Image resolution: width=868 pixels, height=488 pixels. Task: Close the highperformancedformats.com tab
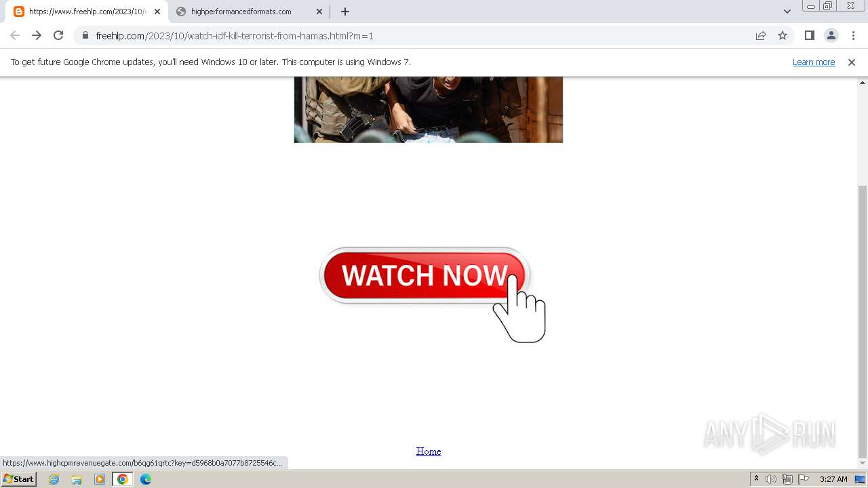[x=319, y=12]
